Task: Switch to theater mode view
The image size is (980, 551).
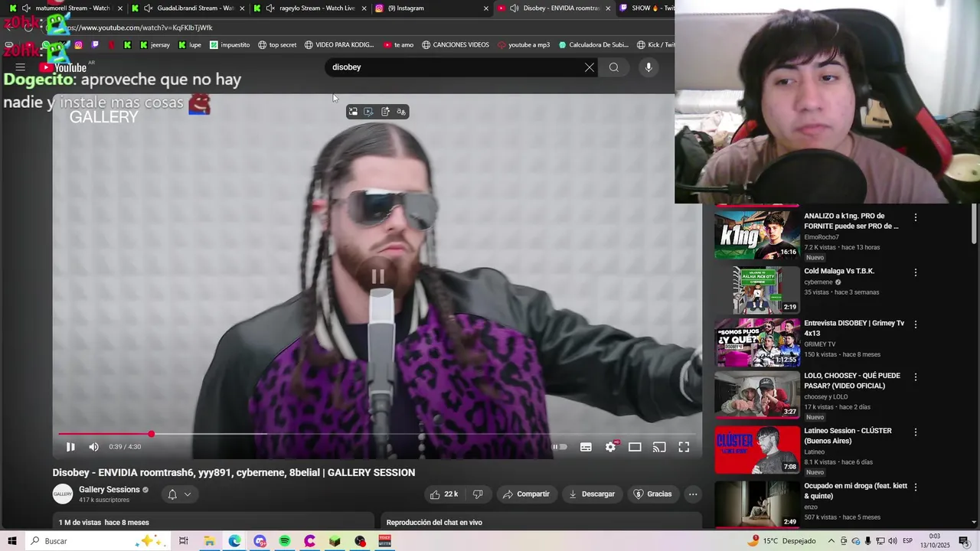Action: [x=635, y=447]
